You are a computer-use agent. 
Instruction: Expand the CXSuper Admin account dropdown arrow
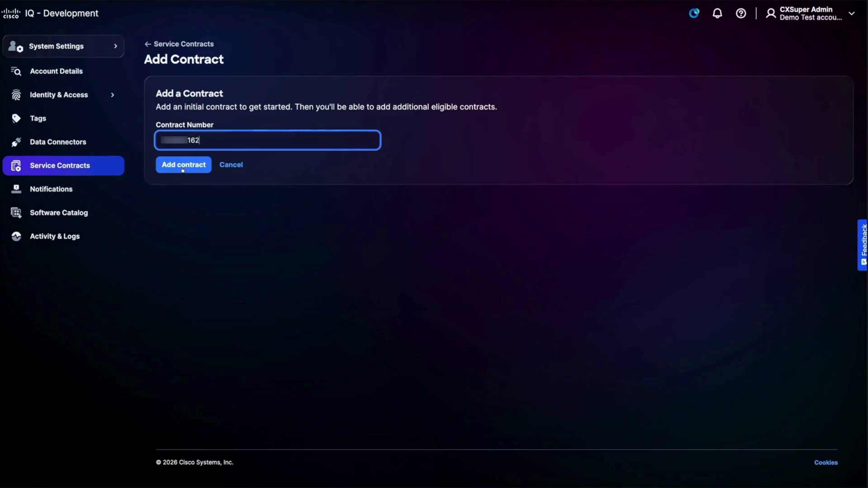coord(852,14)
